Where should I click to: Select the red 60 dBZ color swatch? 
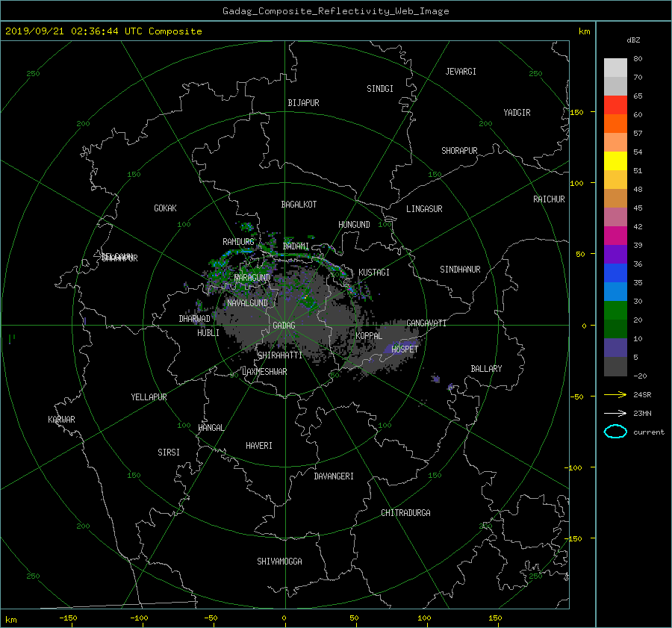point(615,105)
